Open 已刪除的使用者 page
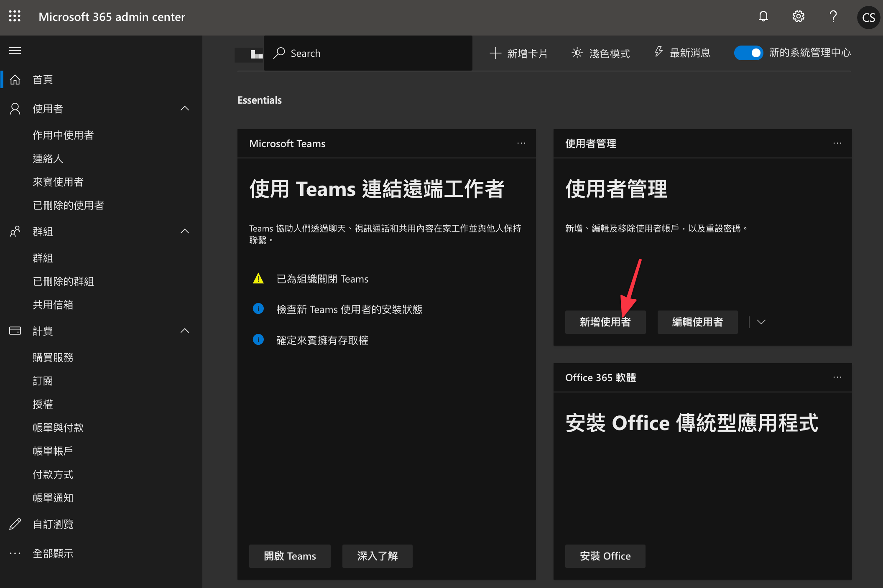The width and height of the screenshot is (883, 588). (x=68, y=205)
